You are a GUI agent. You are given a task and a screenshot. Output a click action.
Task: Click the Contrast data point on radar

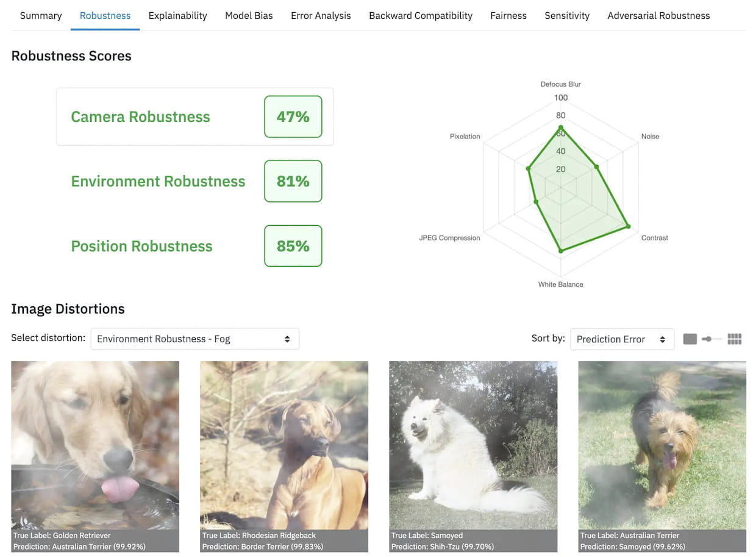(x=629, y=227)
